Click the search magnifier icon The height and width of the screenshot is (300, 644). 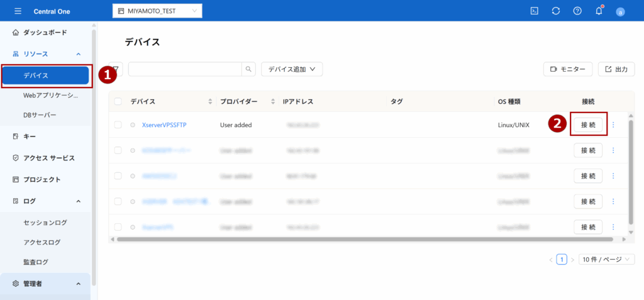click(x=250, y=69)
